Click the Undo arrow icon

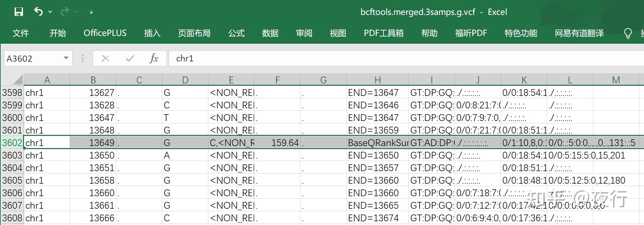tap(38, 12)
